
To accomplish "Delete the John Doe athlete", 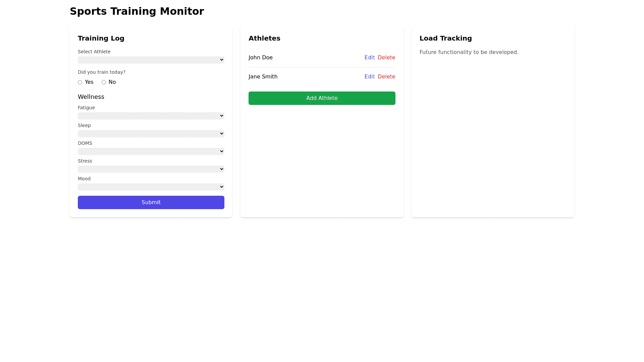I will coord(386,58).
